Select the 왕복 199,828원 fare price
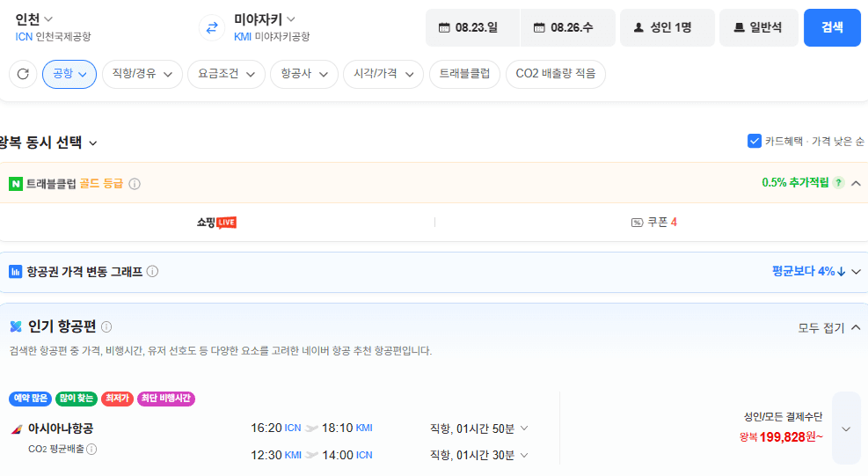Screen dimensions: 868x476 (781, 437)
